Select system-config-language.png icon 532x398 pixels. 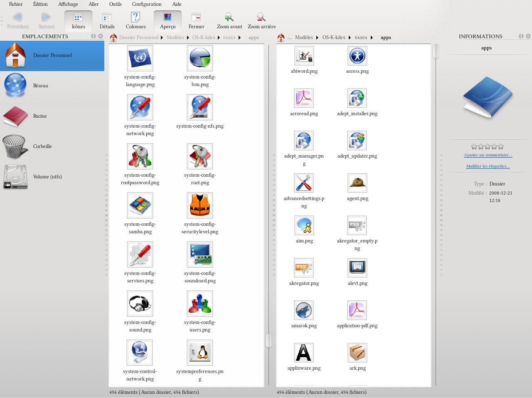tap(140, 58)
